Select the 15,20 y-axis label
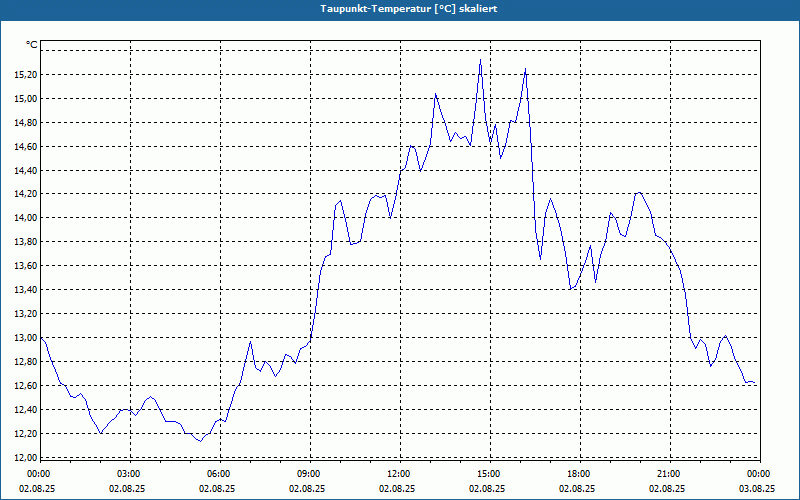 click(26, 75)
